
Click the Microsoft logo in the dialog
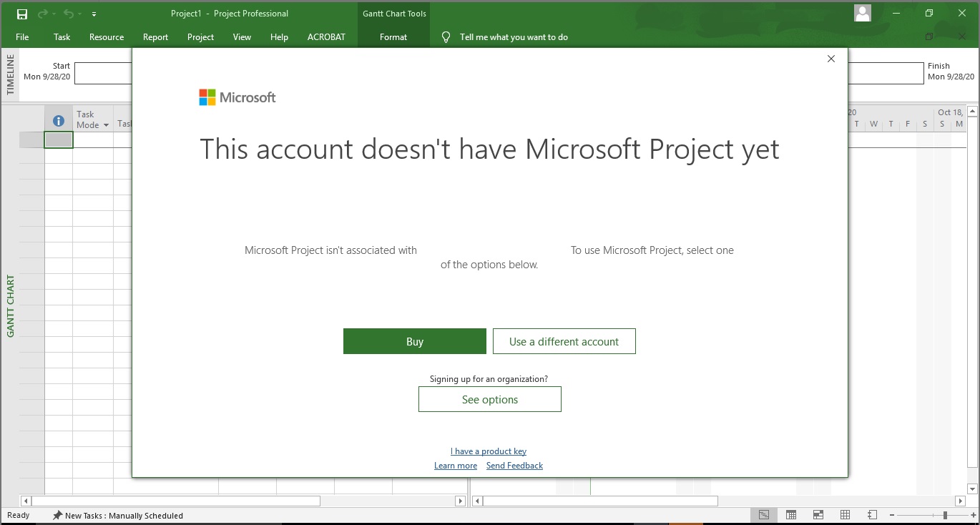(x=237, y=97)
